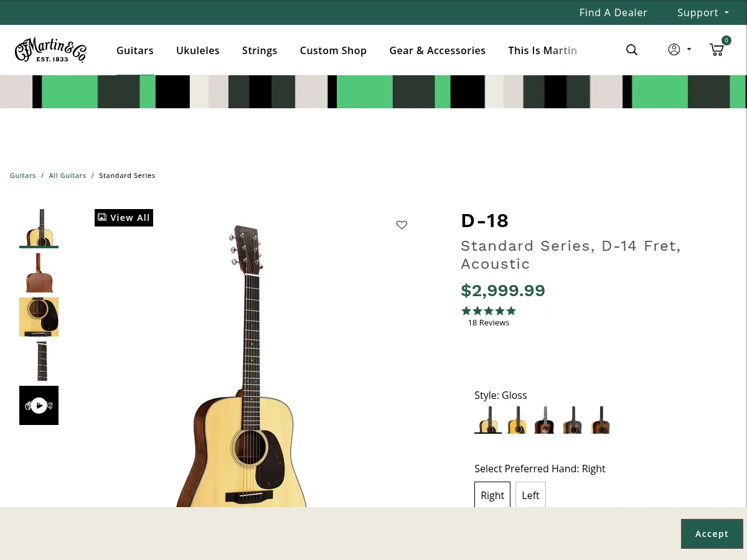Image resolution: width=747 pixels, height=560 pixels.
Task: Add D-18 to wishlist heart
Action: [402, 225]
